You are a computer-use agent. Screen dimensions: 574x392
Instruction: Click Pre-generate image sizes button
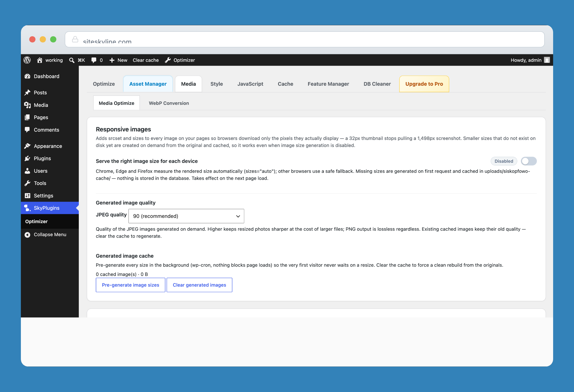point(130,285)
